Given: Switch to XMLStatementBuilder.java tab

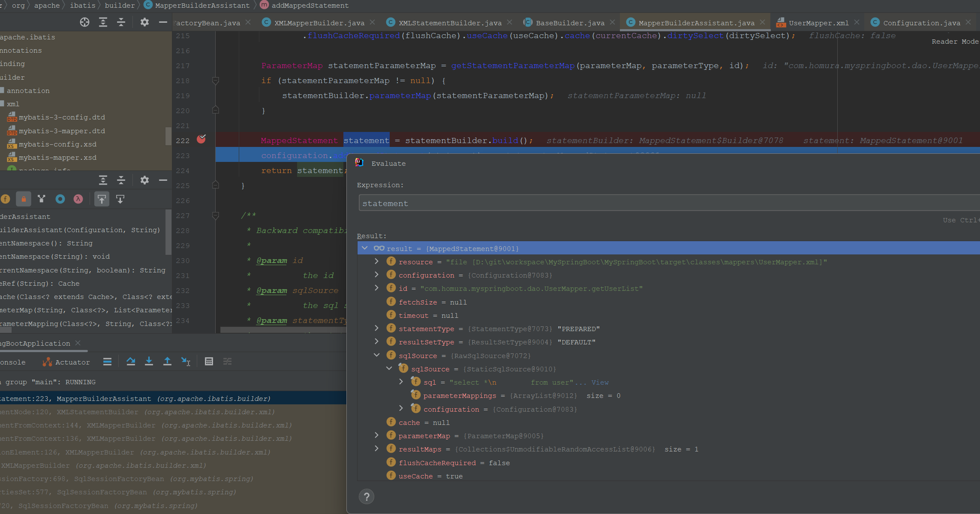Looking at the screenshot, I should [x=450, y=23].
